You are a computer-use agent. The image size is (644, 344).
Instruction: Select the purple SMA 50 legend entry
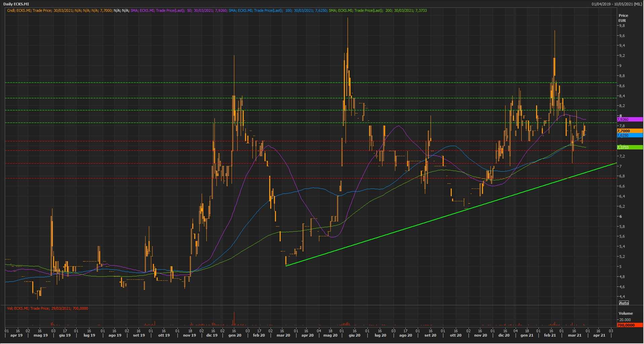click(x=178, y=10)
